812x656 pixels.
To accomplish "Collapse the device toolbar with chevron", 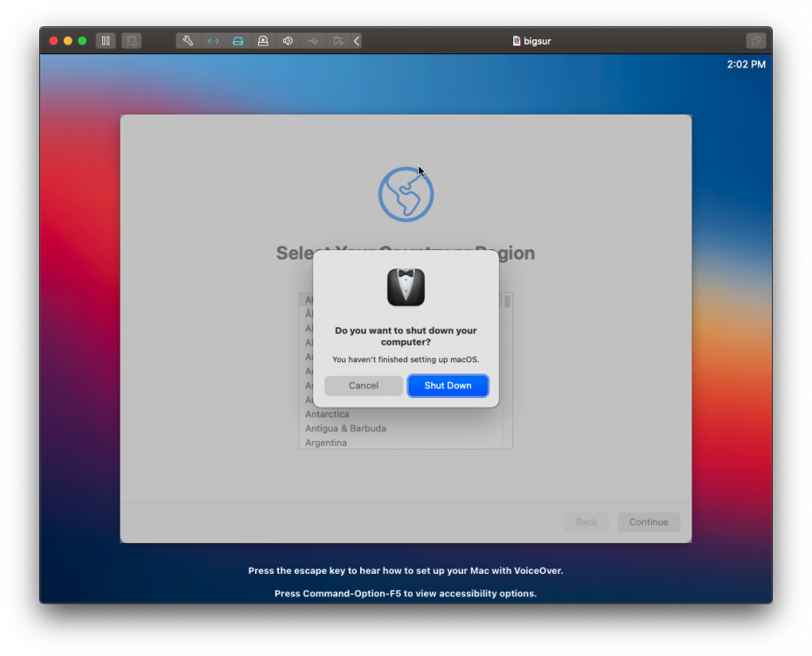I will click(357, 41).
